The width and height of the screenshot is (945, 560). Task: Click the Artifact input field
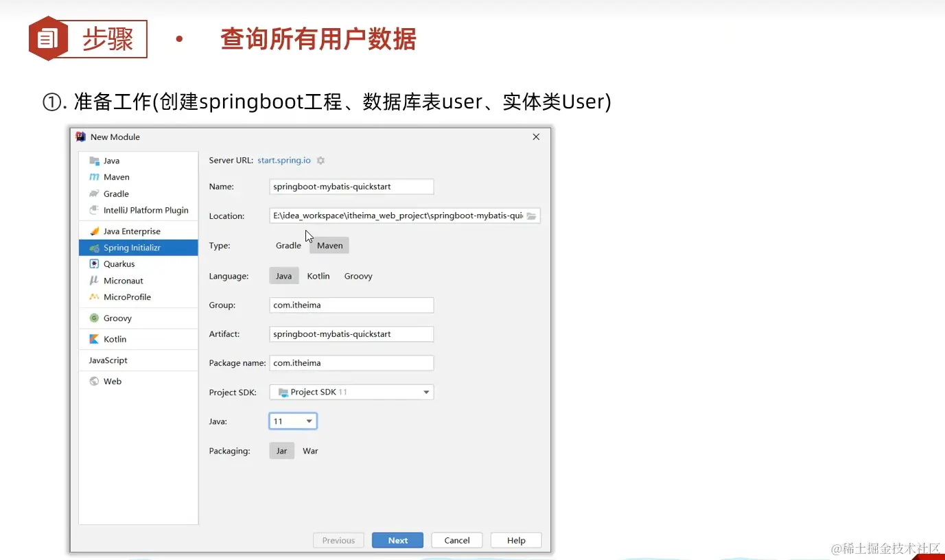click(351, 334)
